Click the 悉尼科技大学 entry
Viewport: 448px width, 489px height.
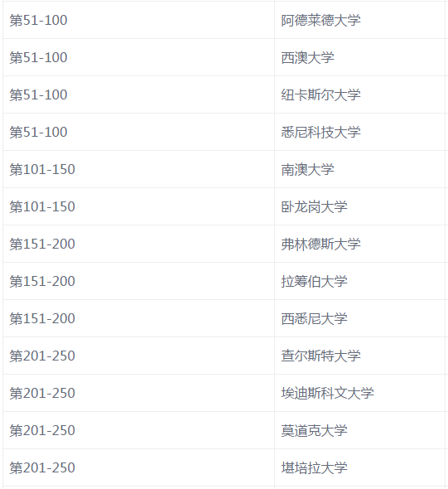click(321, 133)
